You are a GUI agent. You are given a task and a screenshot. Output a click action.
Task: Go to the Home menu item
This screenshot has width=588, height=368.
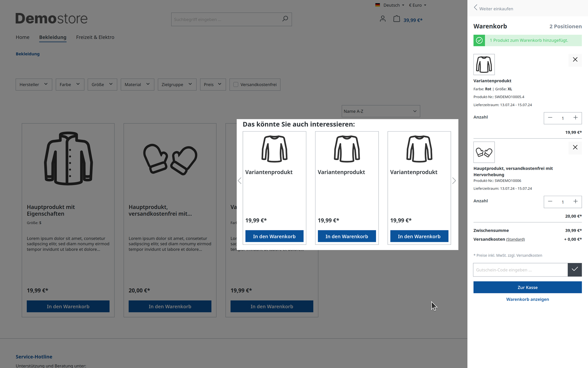click(23, 37)
